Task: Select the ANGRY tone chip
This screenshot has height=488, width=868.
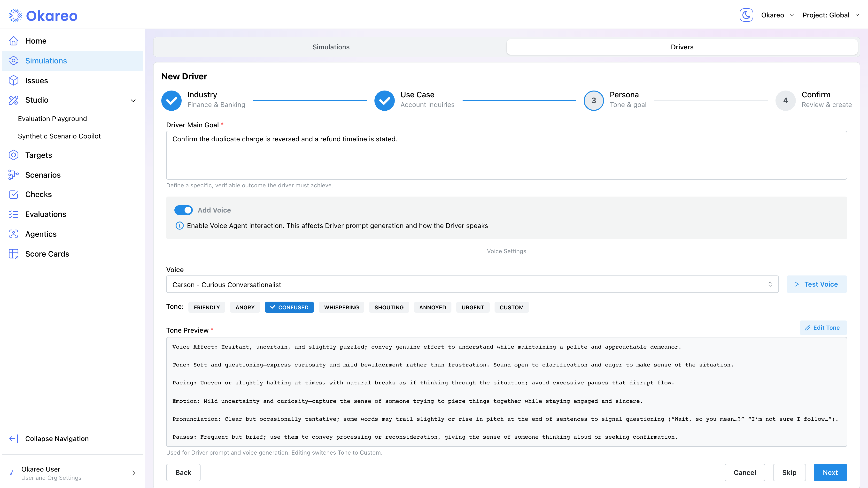Action: click(x=245, y=307)
